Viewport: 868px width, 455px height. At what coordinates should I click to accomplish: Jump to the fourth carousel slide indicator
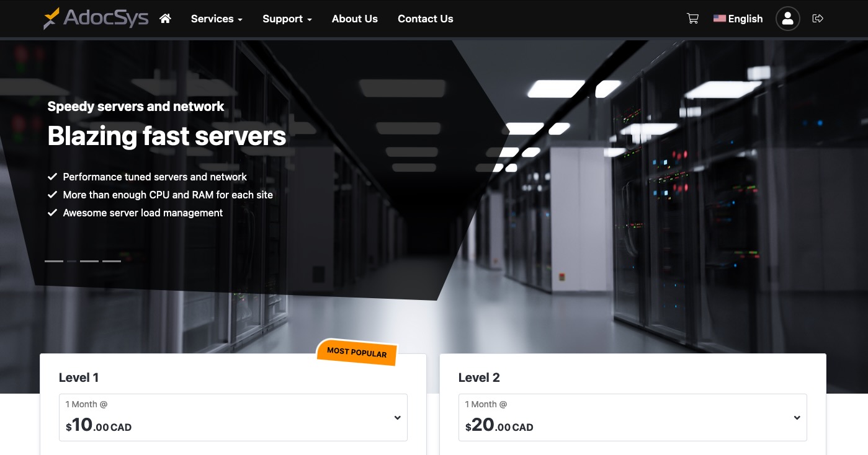(x=112, y=261)
